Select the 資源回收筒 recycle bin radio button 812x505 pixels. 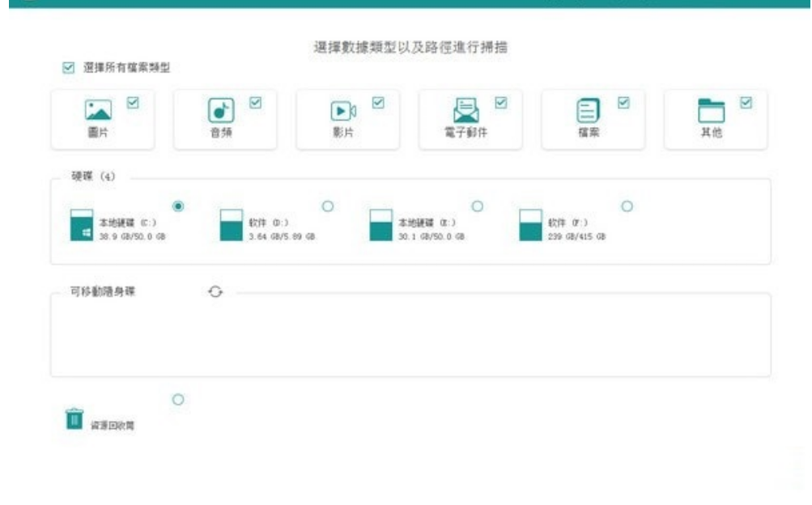[x=178, y=400]
